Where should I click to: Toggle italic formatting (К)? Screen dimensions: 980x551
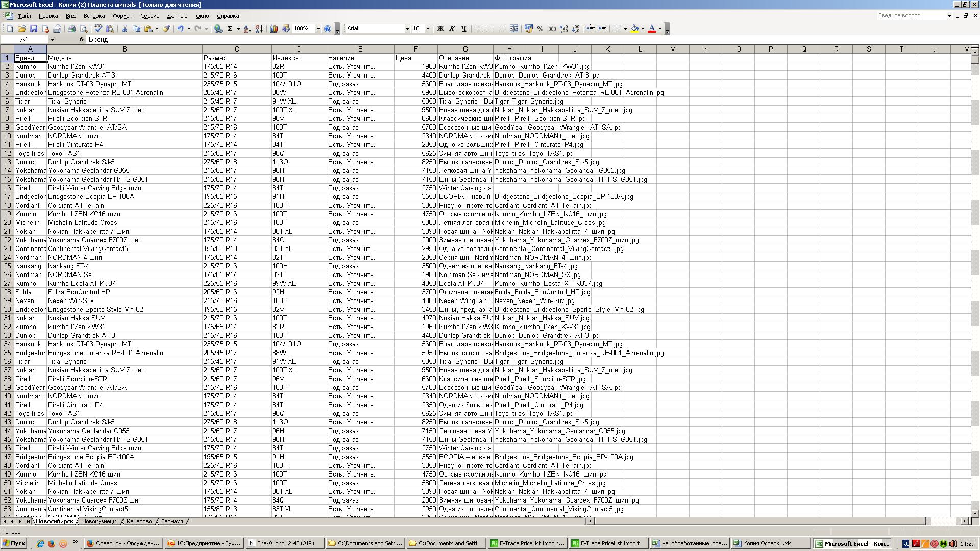[x=452, y=29]
